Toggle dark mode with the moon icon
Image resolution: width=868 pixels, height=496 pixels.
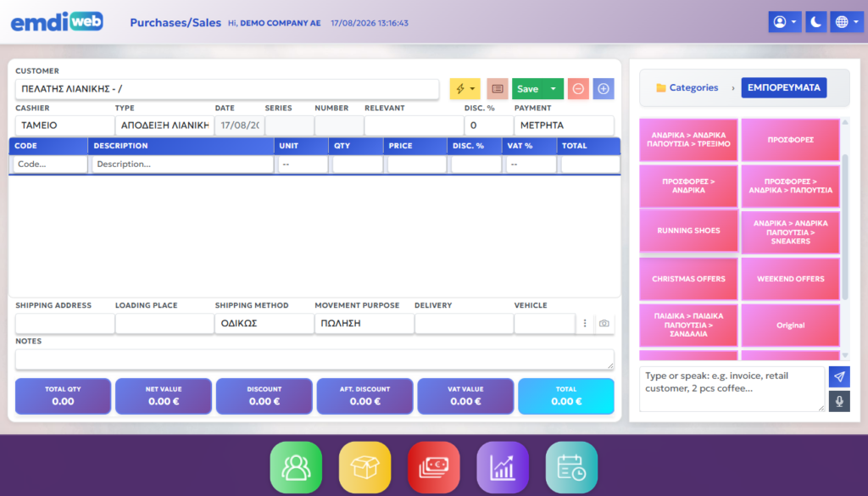click(x=816, y=22)
